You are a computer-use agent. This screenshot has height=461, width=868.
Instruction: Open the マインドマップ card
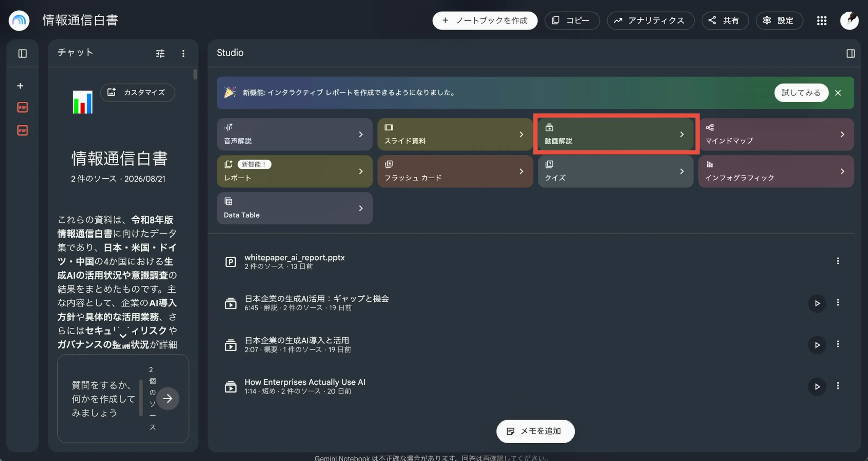(x=776, y=134)
